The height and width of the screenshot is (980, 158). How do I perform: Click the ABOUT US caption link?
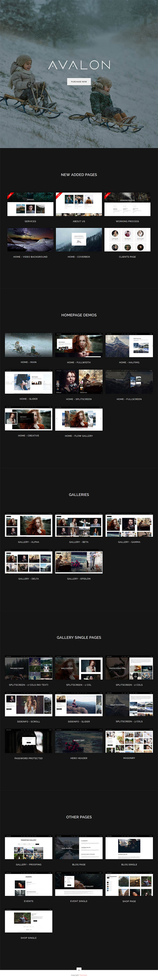coord(79,221)
